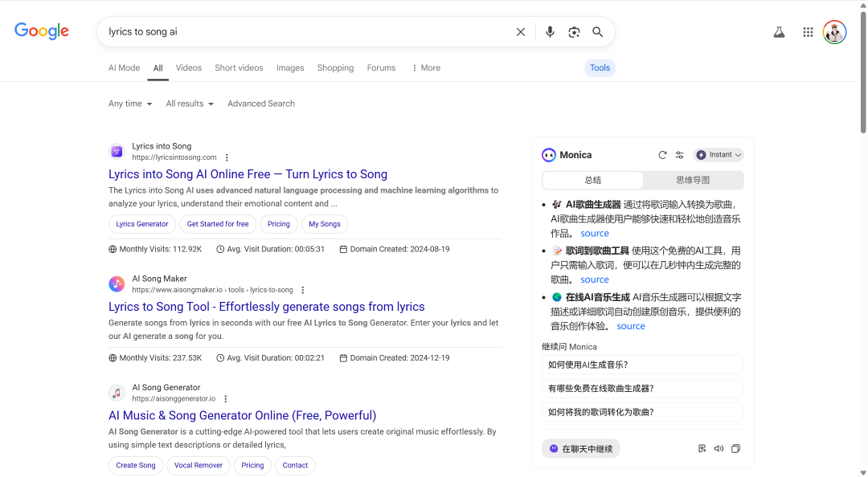Image resolution: width=868 pixels, height=477 pixels.
Task: Open source link for AI歌曲生成器
Action: [595, 234]
